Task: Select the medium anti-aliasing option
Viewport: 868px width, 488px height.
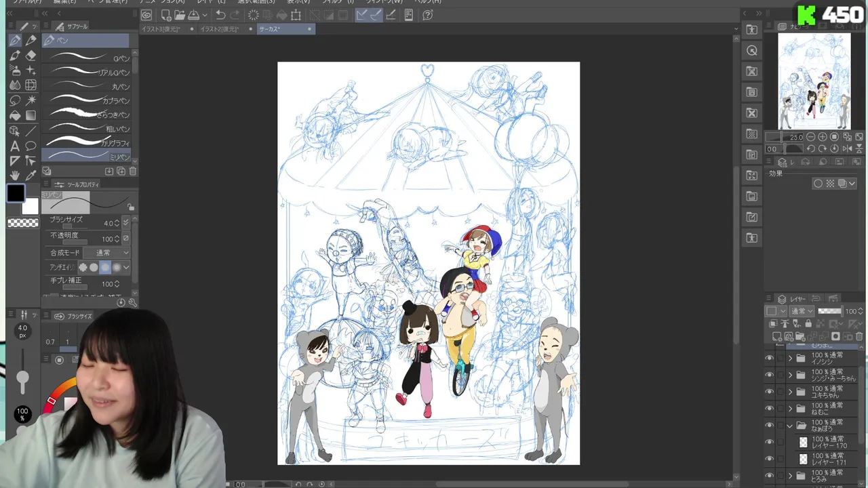Action: coord(105,268)
